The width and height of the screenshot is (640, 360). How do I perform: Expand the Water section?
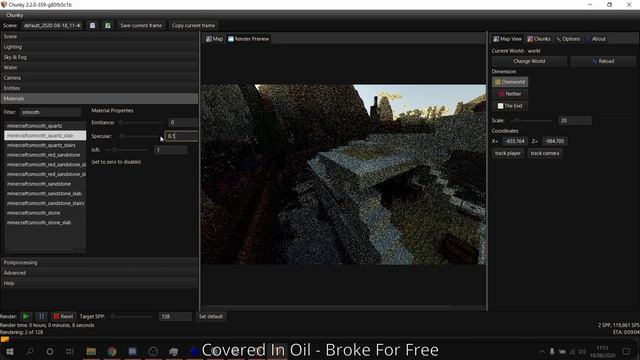click(99, 67)
